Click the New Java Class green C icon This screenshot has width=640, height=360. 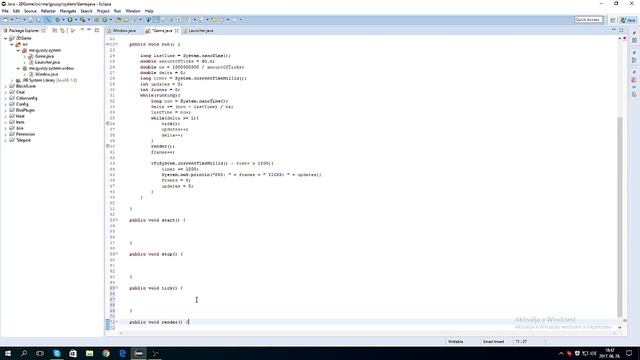[105, 20]
